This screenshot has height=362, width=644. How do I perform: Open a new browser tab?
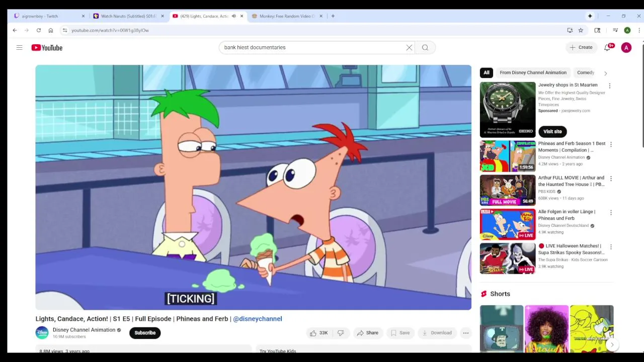pyautogui.click(x=333, y=16)
